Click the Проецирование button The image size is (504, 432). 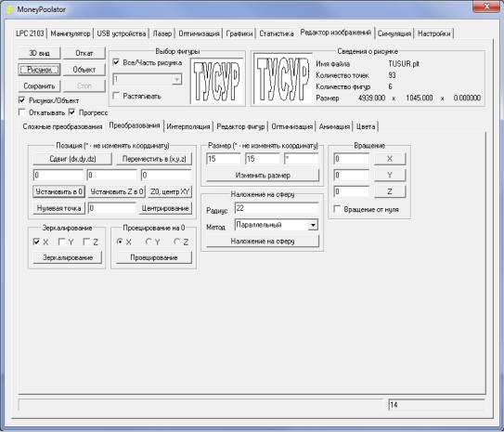pos(154,257)
